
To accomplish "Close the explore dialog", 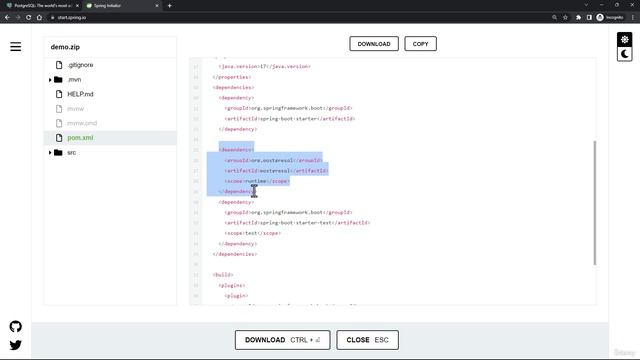I will click(x=367, y=340).
